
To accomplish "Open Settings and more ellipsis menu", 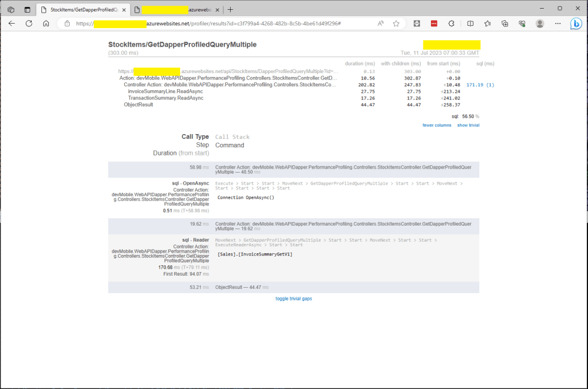I will (x=558, y=24).
